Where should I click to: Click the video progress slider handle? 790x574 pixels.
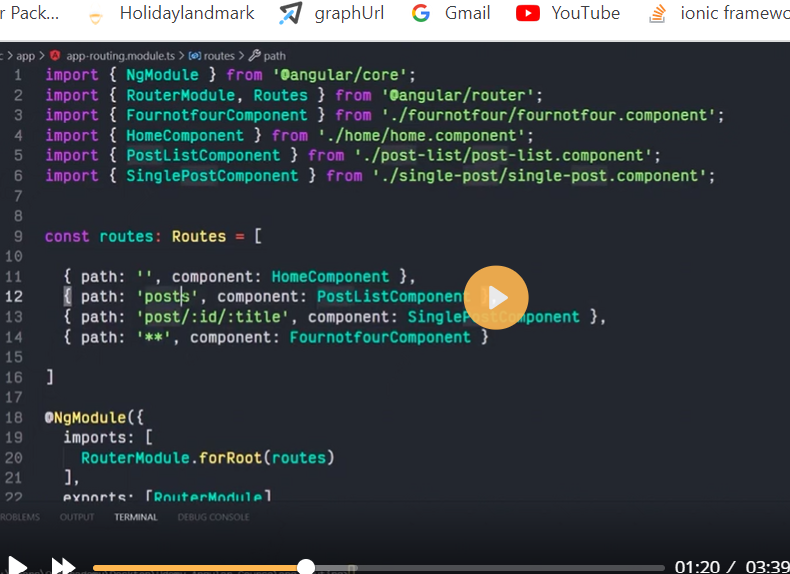(306, 567)
